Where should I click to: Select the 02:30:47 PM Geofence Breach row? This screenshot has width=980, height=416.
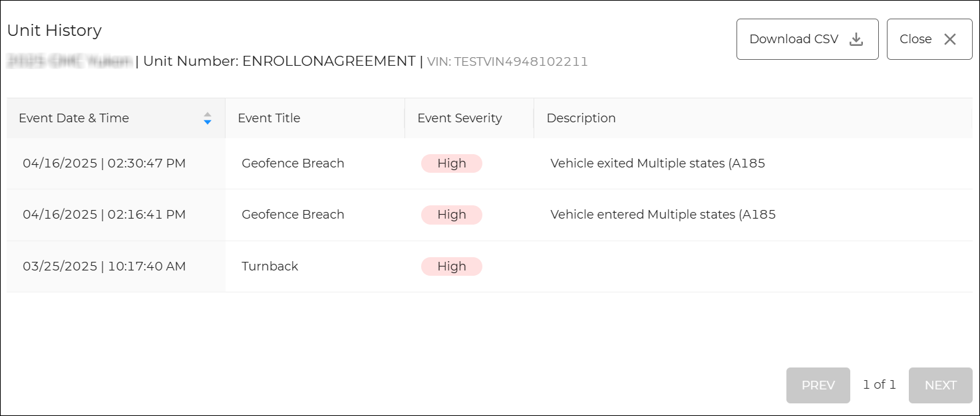pos(293,163)
